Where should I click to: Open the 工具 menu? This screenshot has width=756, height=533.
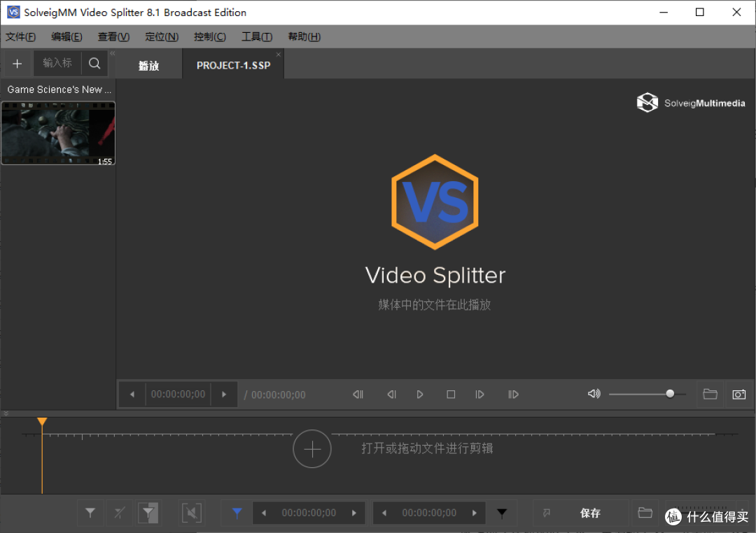click(256, 36)
